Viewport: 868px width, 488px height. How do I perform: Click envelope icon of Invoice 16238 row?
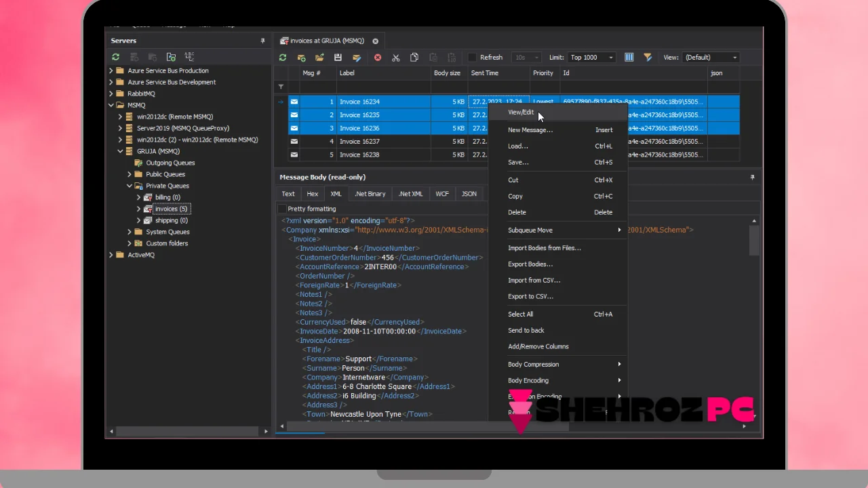tap(294, 155)
